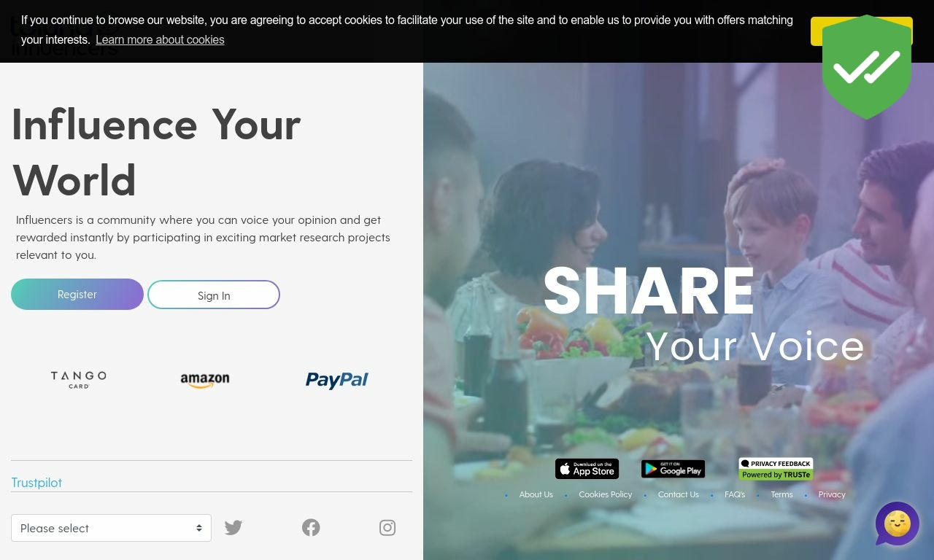Click the green shield checkmark badge
Image resolution: width=934 pixels, height=560 pixels.
pos(867,67)
